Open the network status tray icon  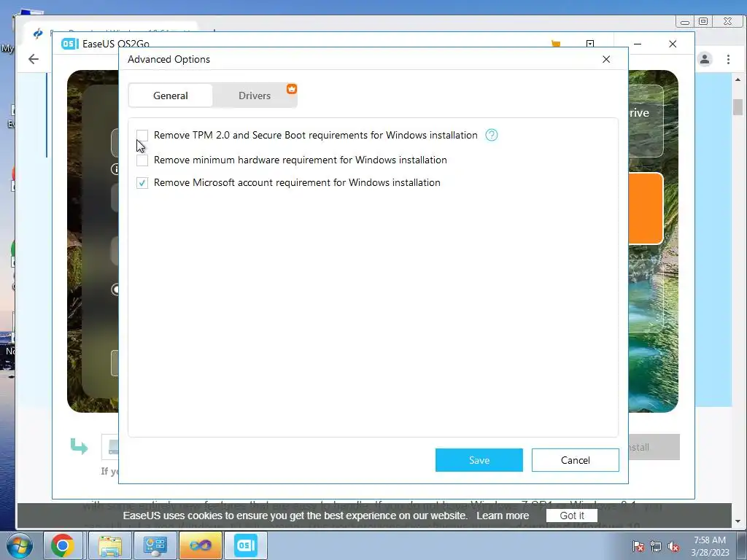[x=656, y=546]
